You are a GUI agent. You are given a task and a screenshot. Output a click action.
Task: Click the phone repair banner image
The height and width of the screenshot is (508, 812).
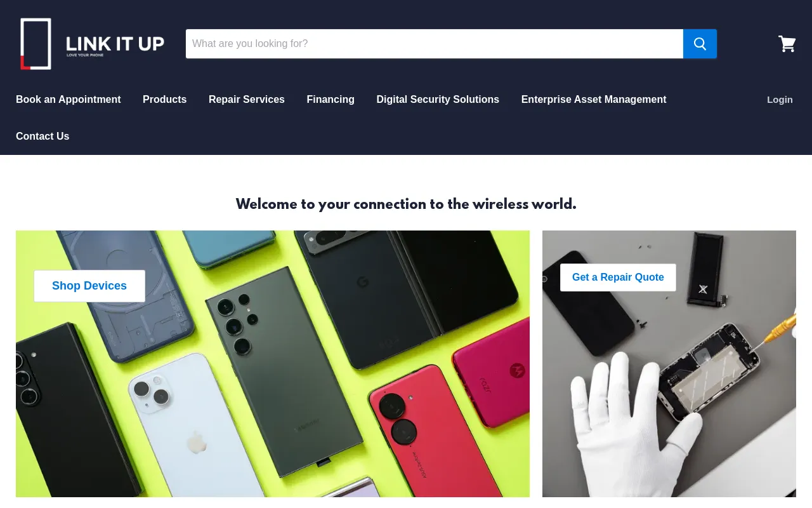point(669,364)
